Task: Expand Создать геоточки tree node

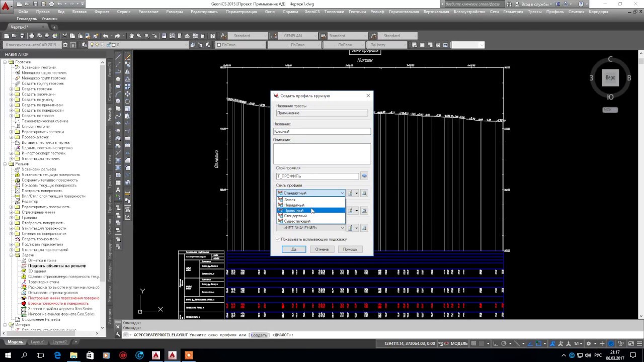Action: click(x=11, y=89)
